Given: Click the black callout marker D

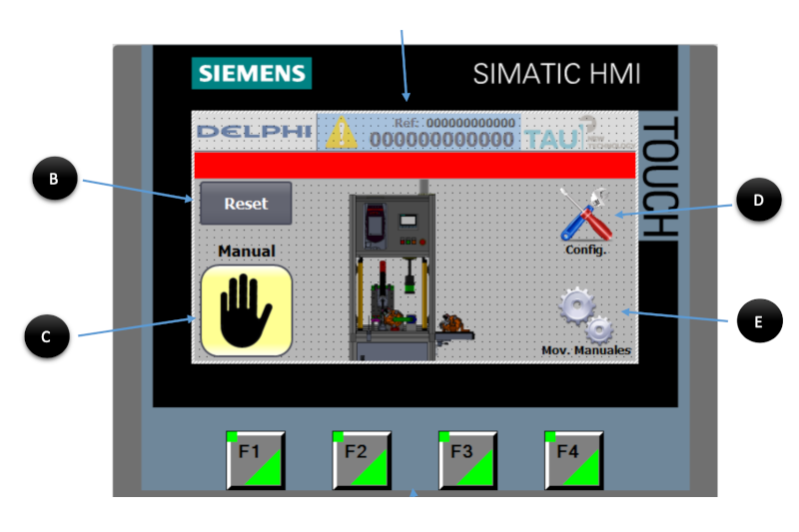Looking at the screenshot, I should [758, 201].
